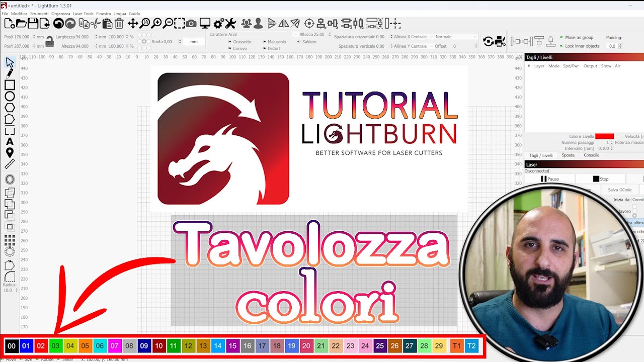Pick palette color 02 red
This screenshot has width=644, height=362.
[41, 346]
